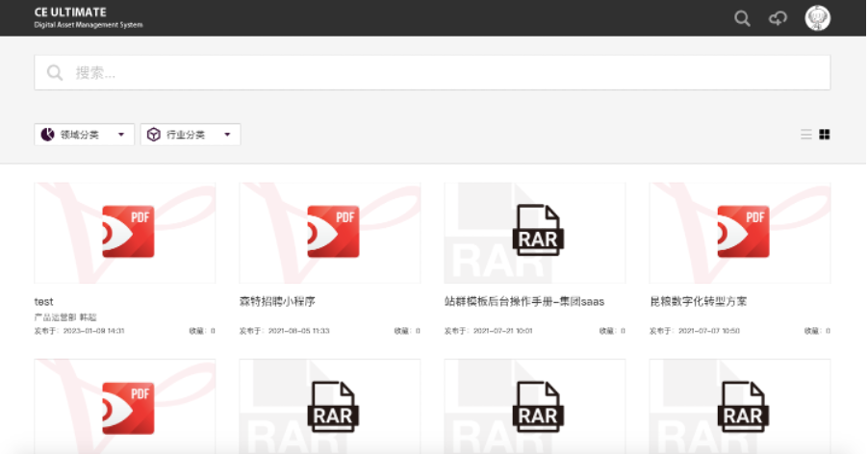Click 收藏: 0 on the test card
Viewport: 868px width, 454px height.
click(x=202, y=331)
